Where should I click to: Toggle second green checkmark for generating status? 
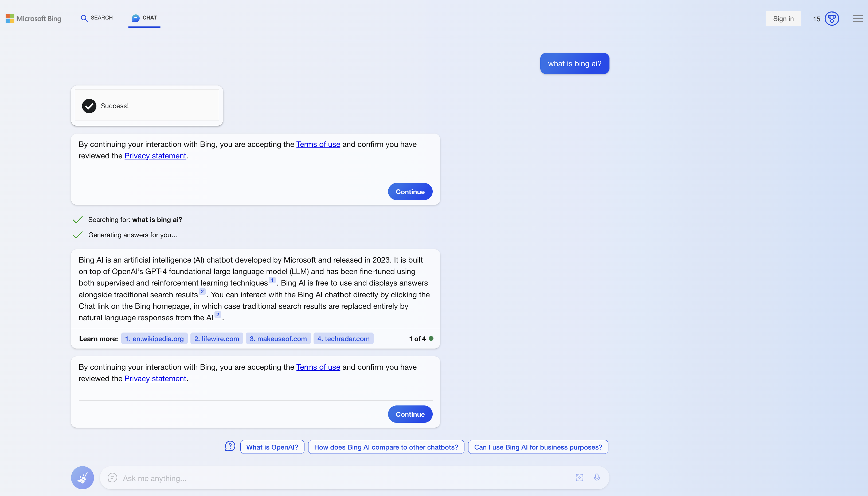(x=77, y=235)
